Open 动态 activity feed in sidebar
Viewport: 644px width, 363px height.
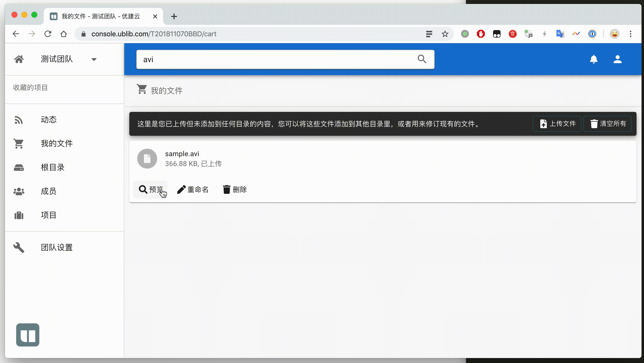tap(49, 120)
